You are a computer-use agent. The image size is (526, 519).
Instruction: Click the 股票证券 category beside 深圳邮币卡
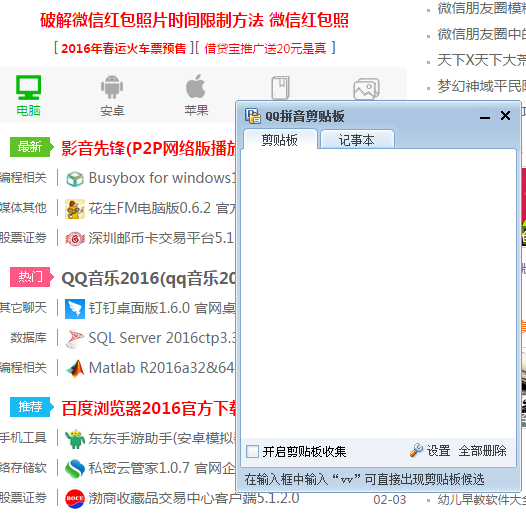pyautogui.click(x=23, y=238)
